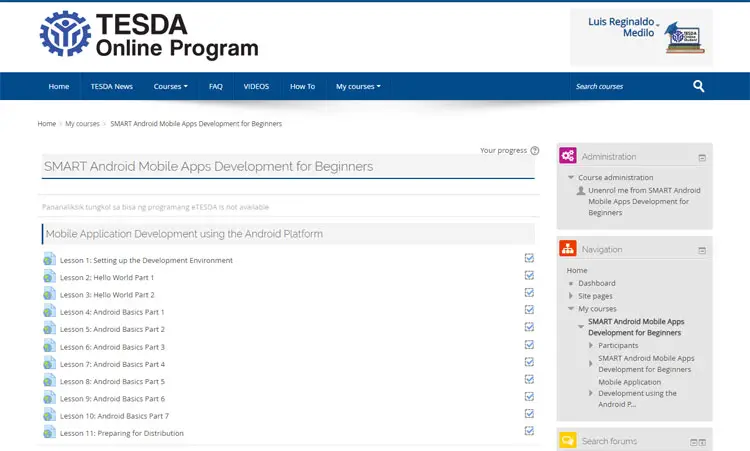Click the Navigation block sitemap icon

pos(568,249)
